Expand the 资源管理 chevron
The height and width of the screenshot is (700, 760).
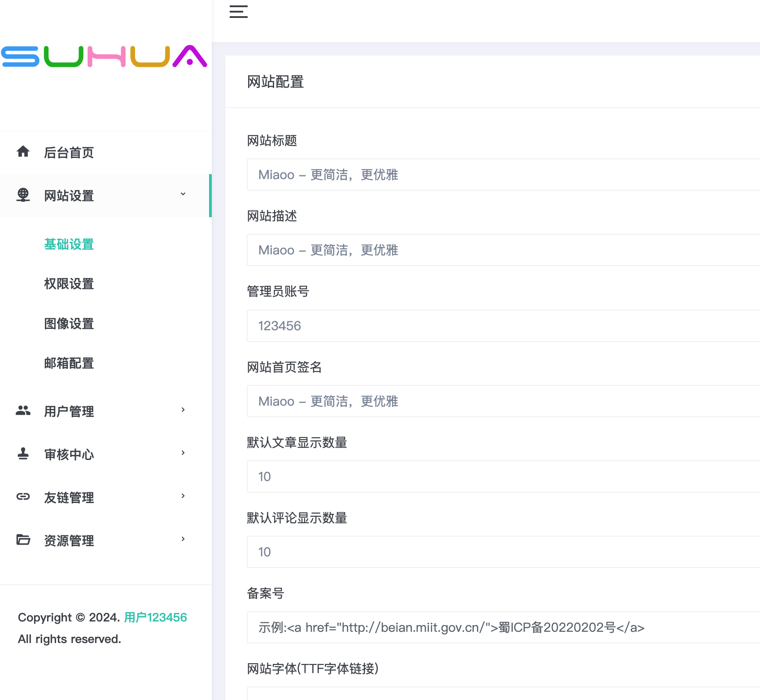[x=183, y=539]
